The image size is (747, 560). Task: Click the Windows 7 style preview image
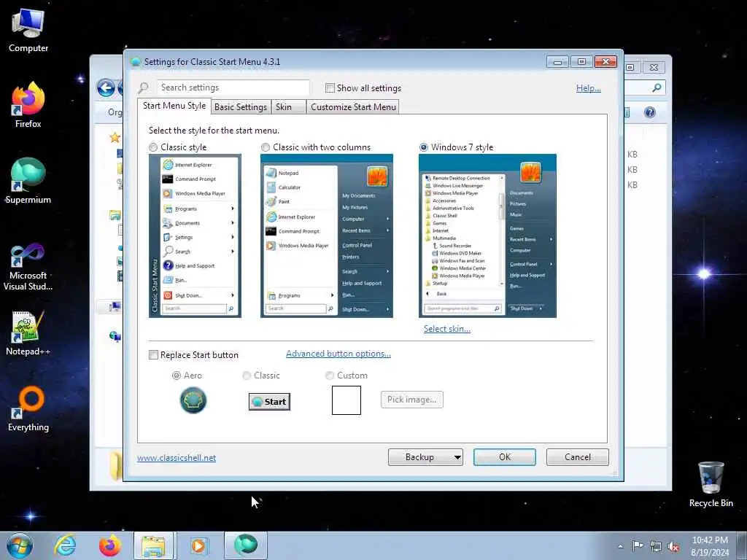(x=487, y=236)
